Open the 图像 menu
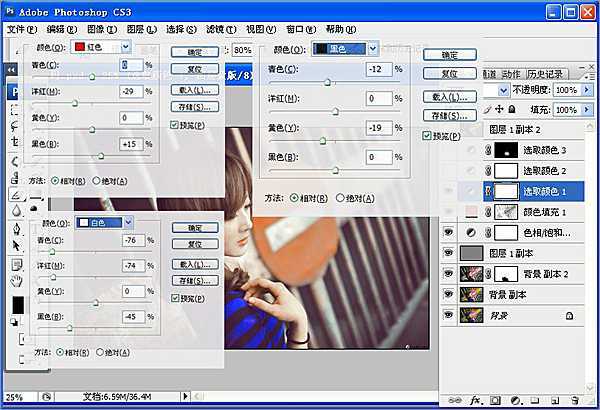The image size is (600, 410). point(102,29)
